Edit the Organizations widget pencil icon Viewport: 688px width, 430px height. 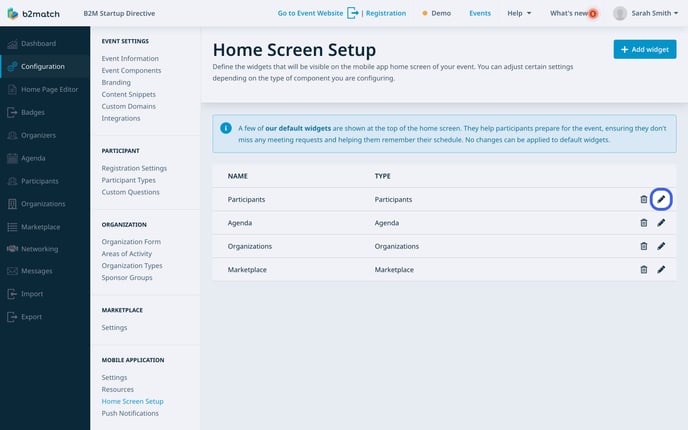[661, 246]
